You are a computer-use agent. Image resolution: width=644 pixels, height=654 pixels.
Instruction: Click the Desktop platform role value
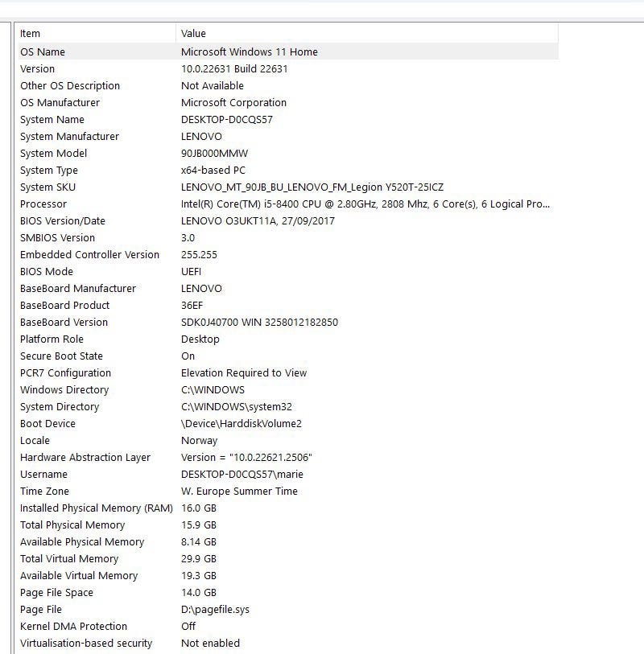(200, 339)
